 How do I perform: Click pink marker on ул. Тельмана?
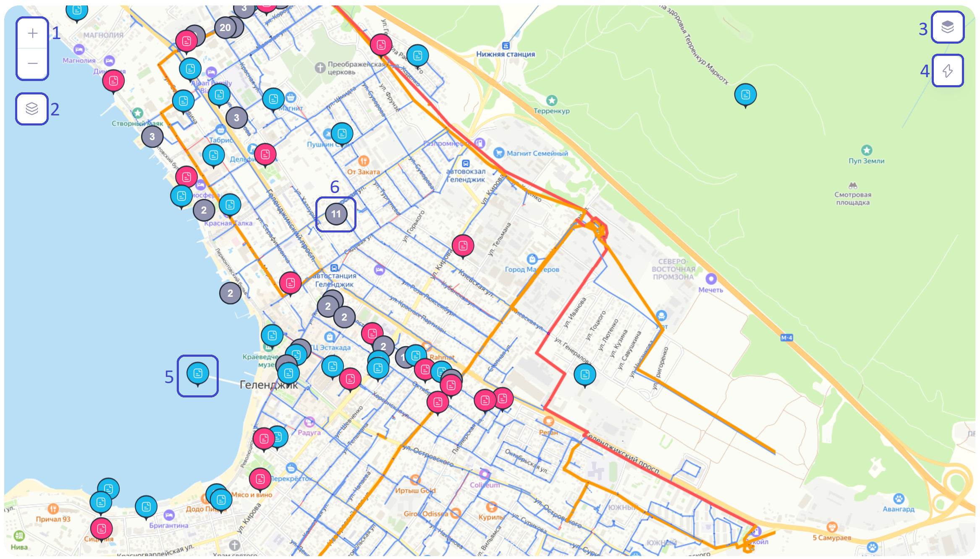[x=463, y=246]
